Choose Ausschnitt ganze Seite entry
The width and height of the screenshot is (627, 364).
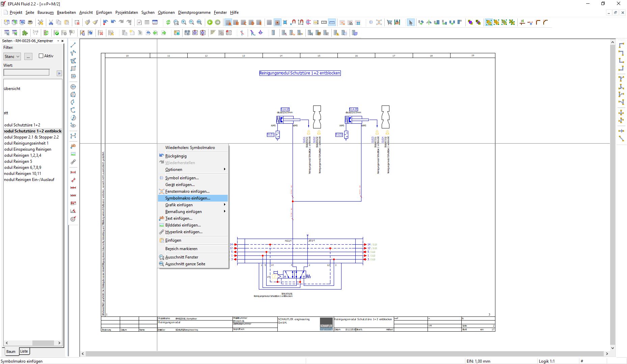[193, 264]
